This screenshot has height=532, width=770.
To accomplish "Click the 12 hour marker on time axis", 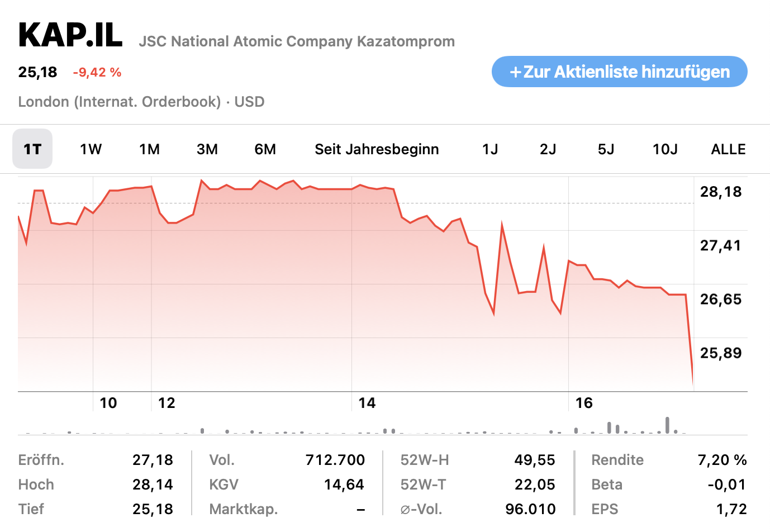I will click(x=167, y=403).
